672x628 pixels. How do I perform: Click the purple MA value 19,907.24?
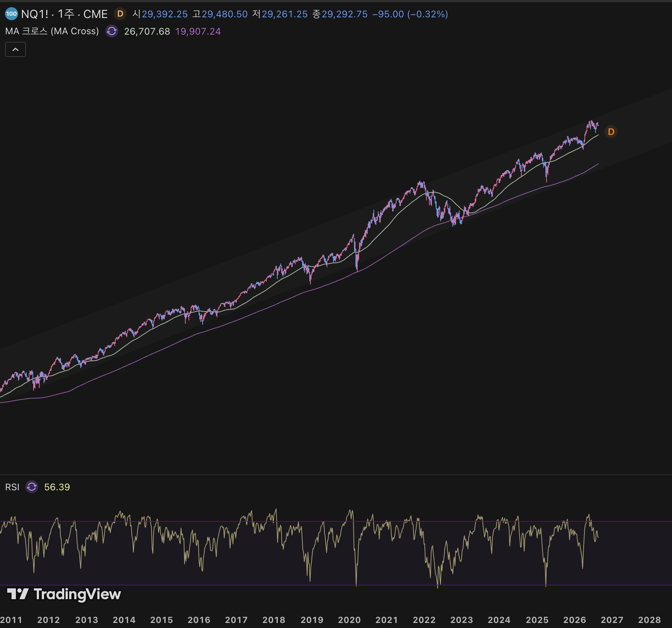click(x=198, y=32)
